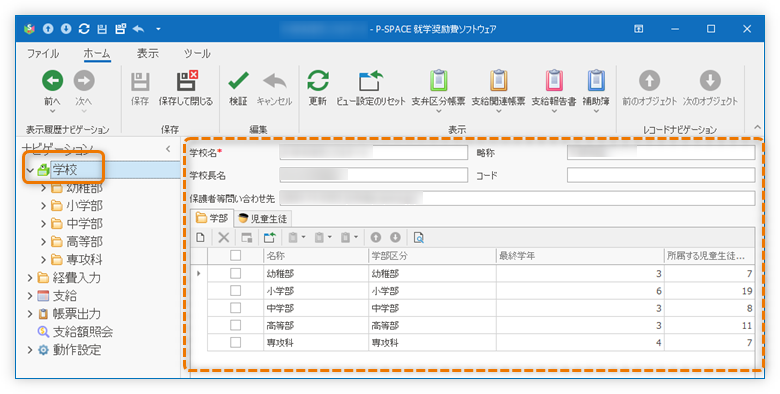This screenshot has height=394, width=780.
Task: Select the 学校 root node
Action: click(x=65, y=170)
